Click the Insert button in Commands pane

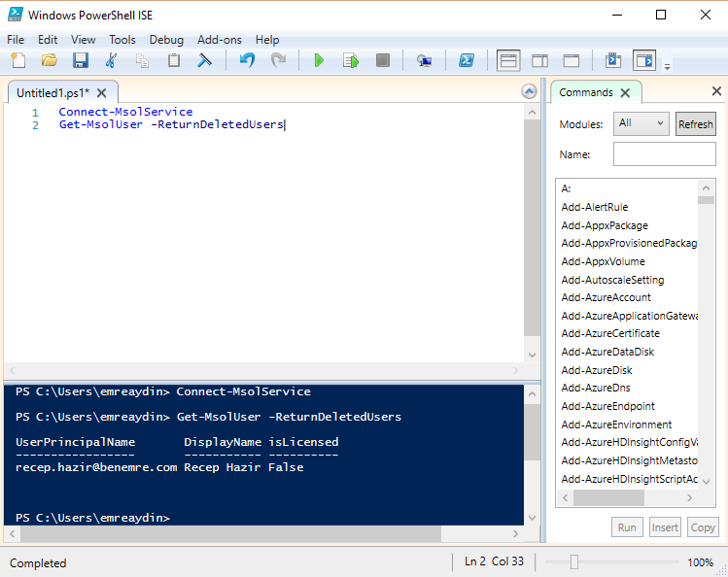(x=665, y=527)
